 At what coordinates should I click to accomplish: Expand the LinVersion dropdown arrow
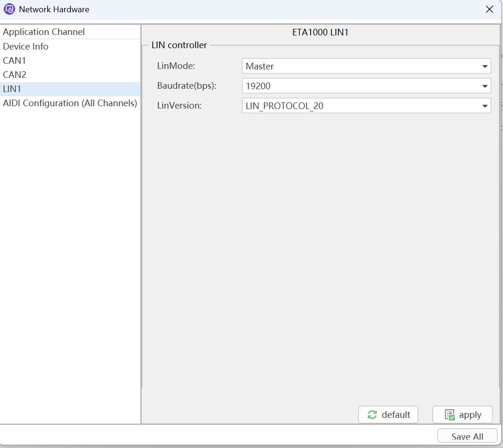[x=485, y=106]
